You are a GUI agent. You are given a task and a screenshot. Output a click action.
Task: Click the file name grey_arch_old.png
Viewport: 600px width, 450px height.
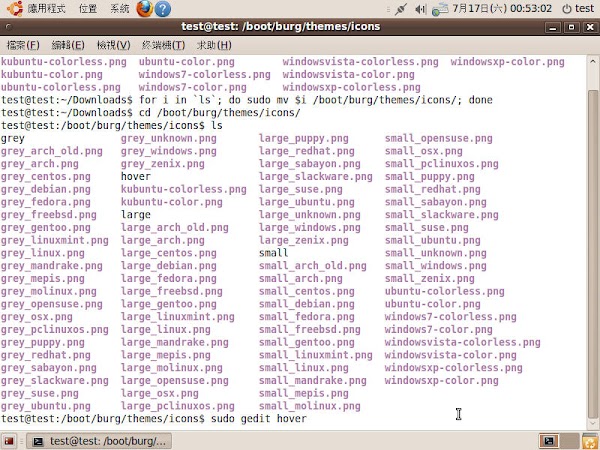coord(52,151)
